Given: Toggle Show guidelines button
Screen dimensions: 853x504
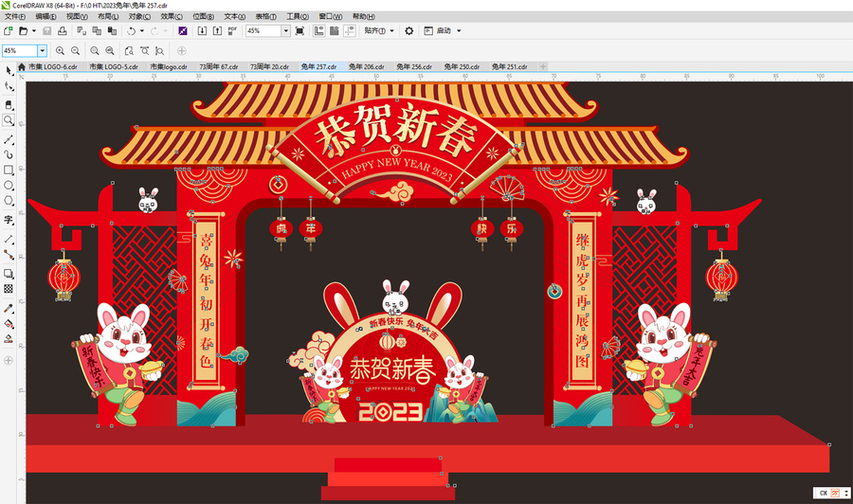Looking at the screenshot, I should [349, 31].
